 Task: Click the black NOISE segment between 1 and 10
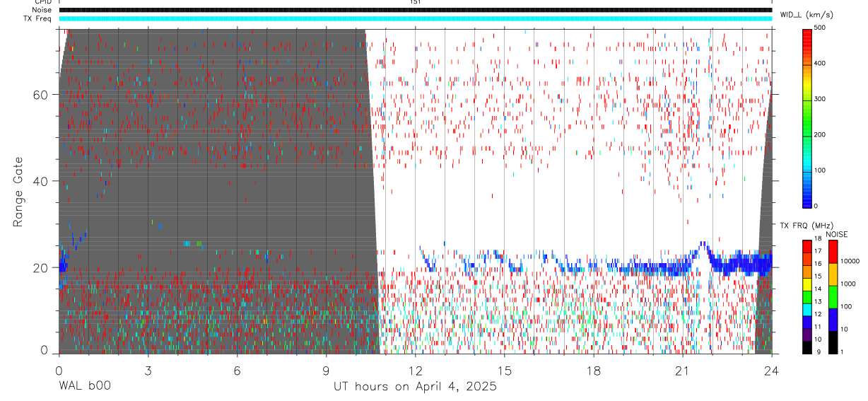(x=833, y=342)
